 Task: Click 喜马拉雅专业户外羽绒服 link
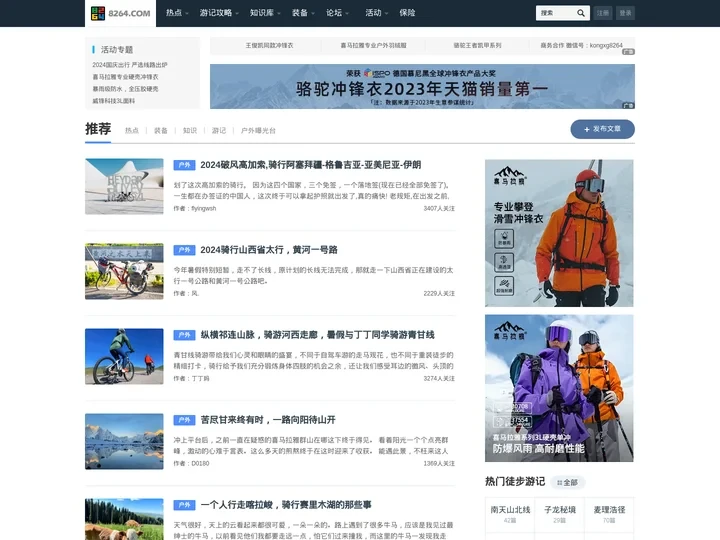point(373,45)
